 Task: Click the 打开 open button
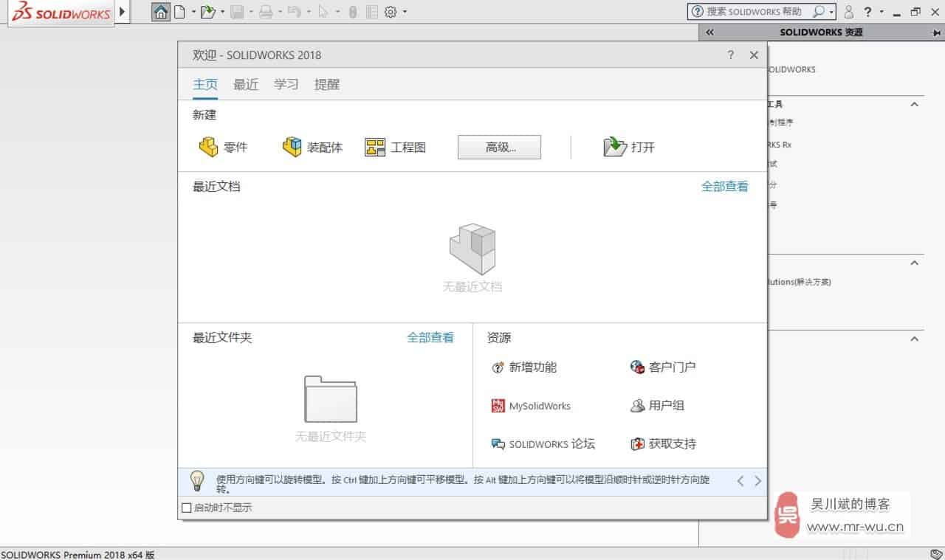click(629, 147)
